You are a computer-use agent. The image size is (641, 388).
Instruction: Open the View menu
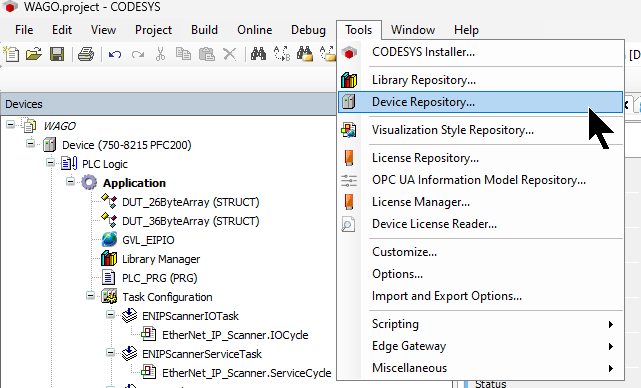coord(103,30)
